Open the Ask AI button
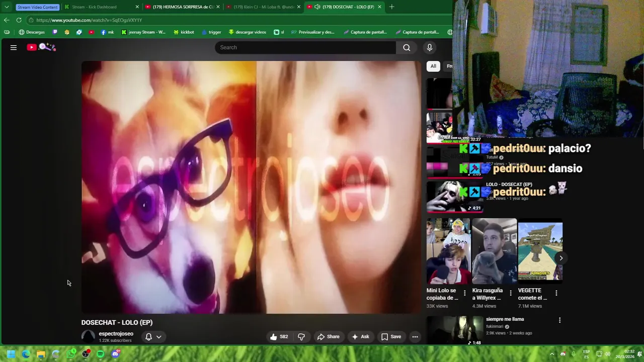The width and height of the screenshot is (644, 362). coord(360,337)
